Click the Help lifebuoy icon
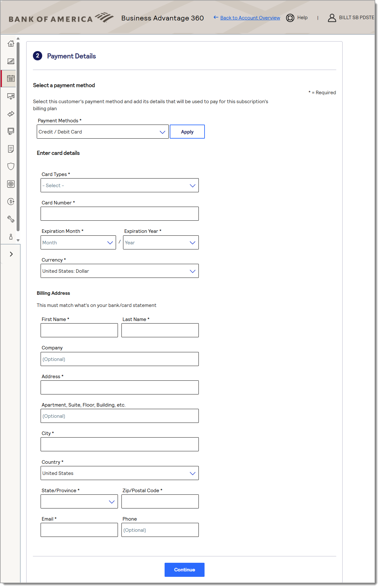The width and height of the screenshot is (380, 588). pos(290,18)
